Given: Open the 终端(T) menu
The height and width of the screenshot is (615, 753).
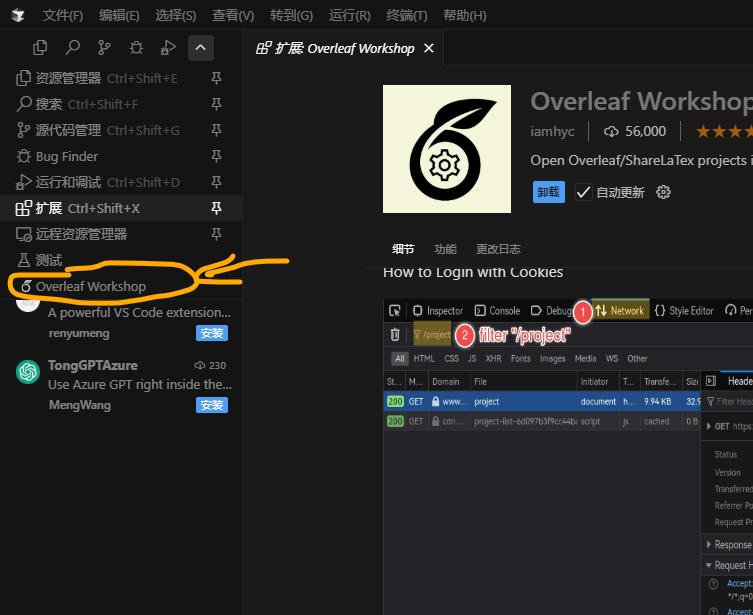Looking at the screenshot, I should tap(407, 15).
